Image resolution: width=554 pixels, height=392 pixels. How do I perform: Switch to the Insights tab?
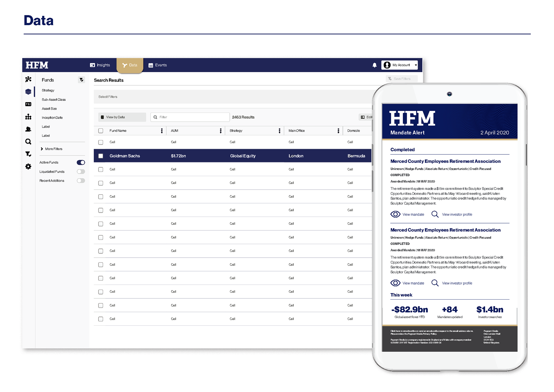[100, 65]
